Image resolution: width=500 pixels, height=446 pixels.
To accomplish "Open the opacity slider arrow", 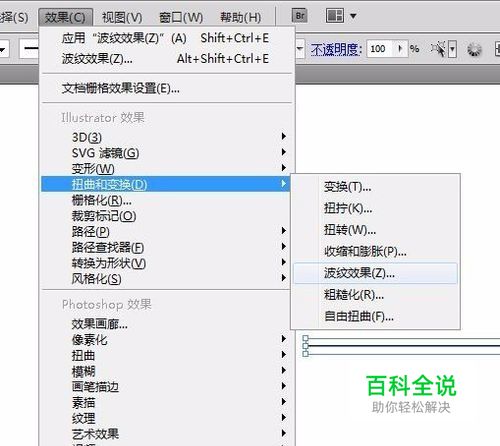I will 401,49.
